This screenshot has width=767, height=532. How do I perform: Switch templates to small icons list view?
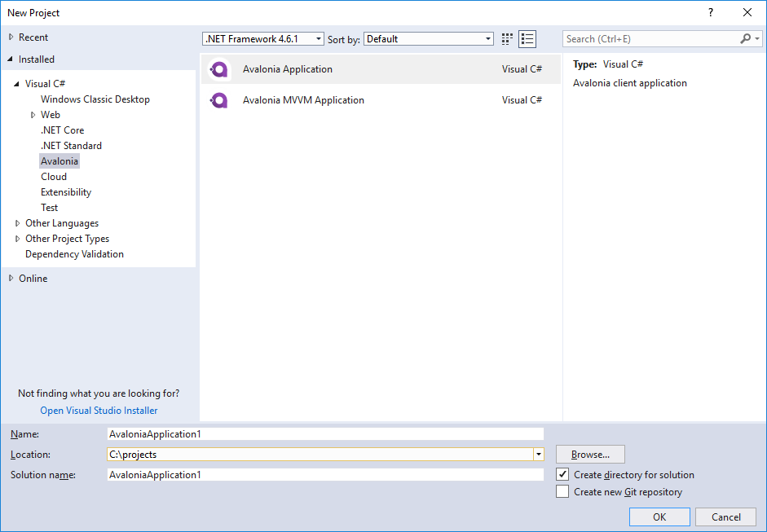[527, 38]
